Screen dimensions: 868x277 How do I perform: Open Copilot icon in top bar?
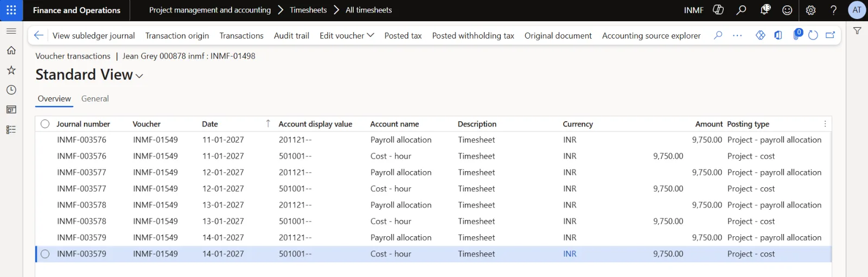718,10
